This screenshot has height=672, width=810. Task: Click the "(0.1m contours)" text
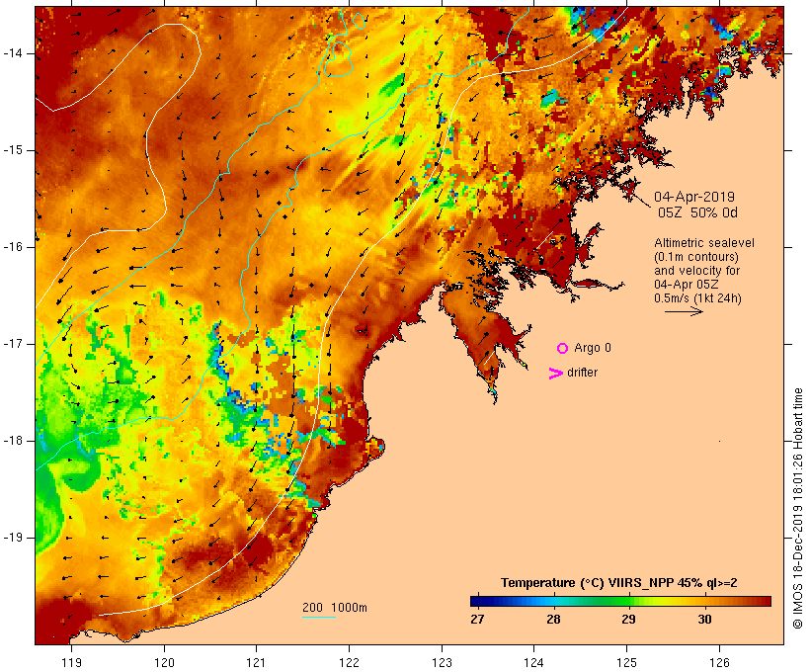point(696,257)
